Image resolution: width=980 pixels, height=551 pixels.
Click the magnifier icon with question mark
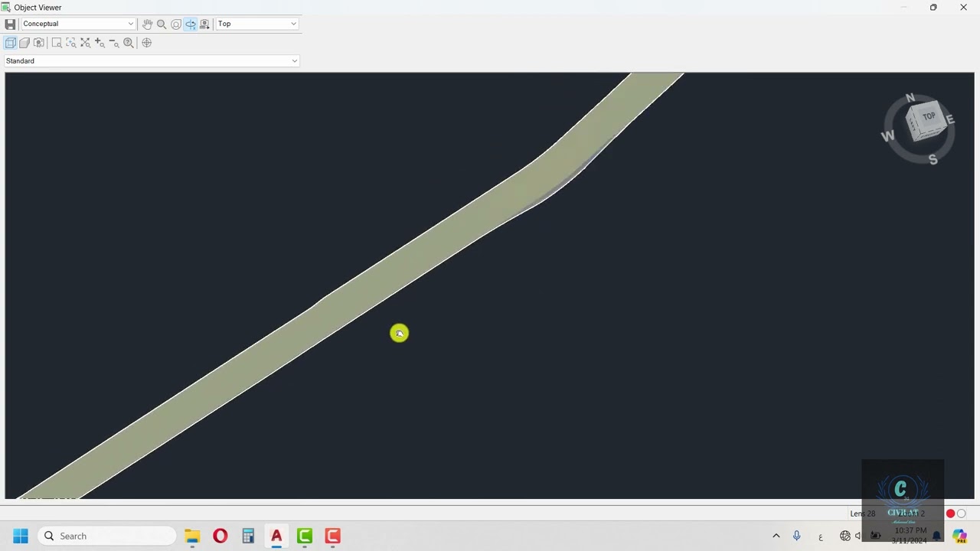coord(129,43)
